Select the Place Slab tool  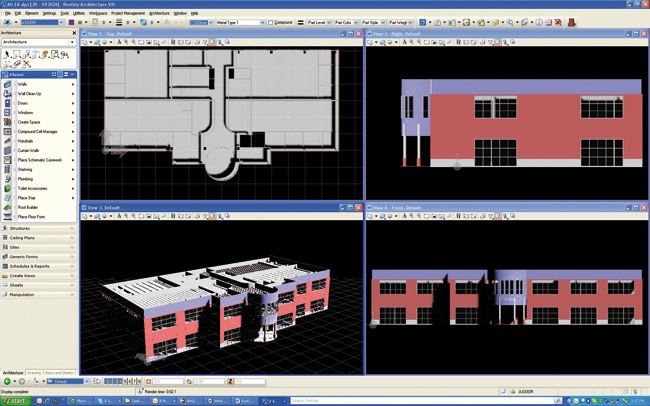[25, 197]
